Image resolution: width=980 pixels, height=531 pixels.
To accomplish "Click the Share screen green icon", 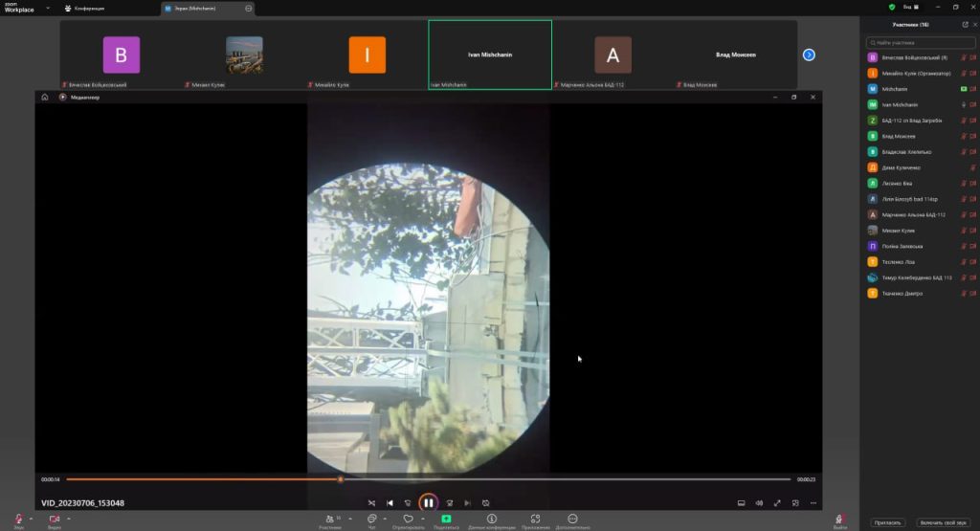I will tap(446, 519).
